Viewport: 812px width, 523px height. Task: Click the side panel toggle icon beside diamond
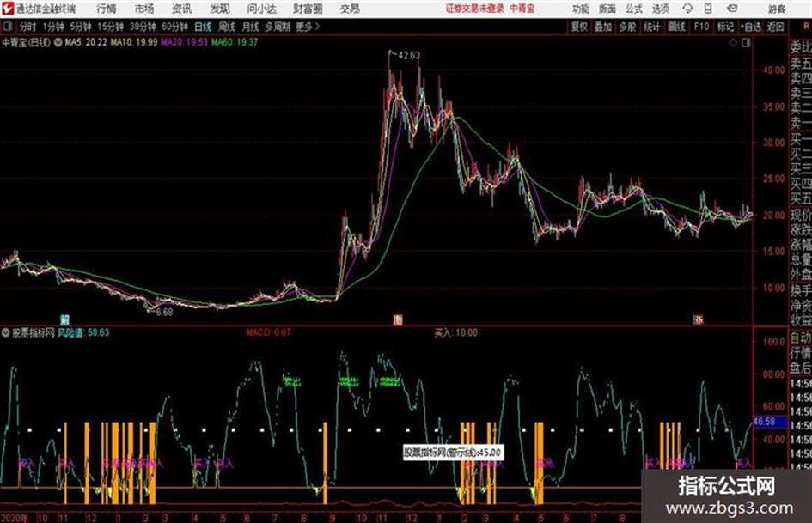tap(746, 43)
